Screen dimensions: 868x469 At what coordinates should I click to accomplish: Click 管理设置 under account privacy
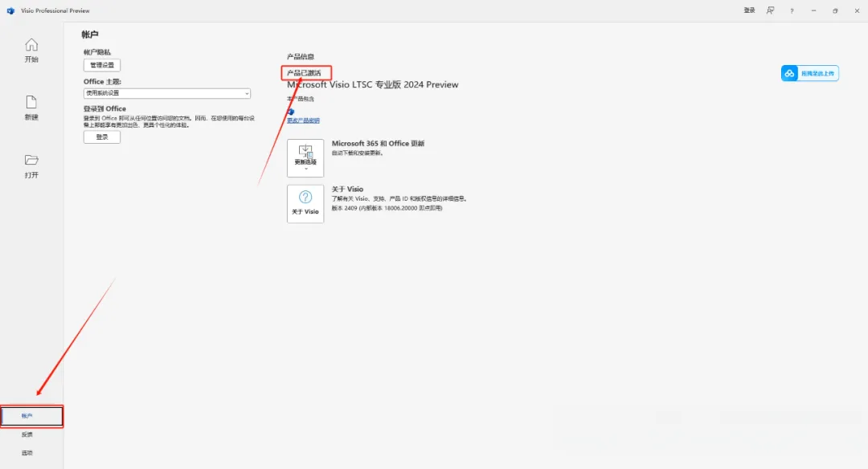point(102,65)
